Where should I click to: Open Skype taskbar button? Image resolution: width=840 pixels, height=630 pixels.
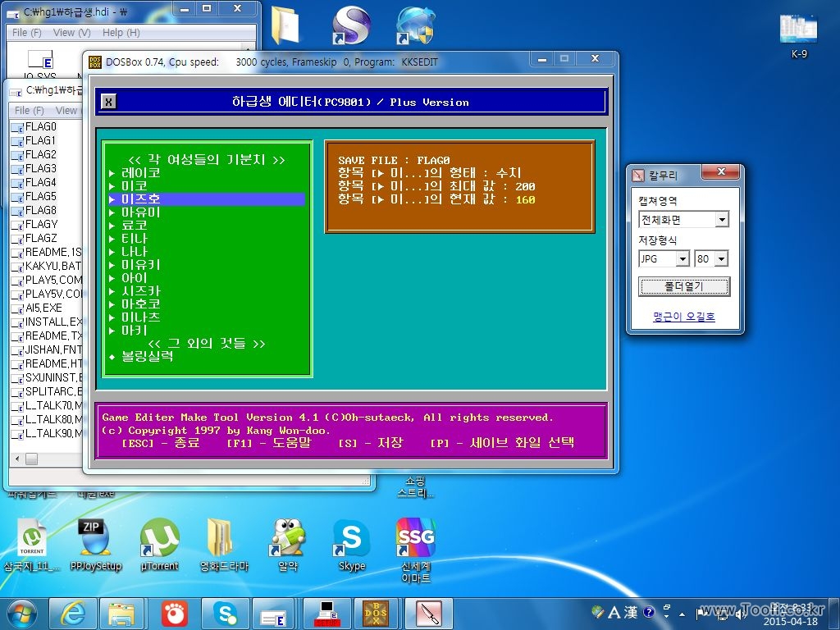tap(224, 614)
